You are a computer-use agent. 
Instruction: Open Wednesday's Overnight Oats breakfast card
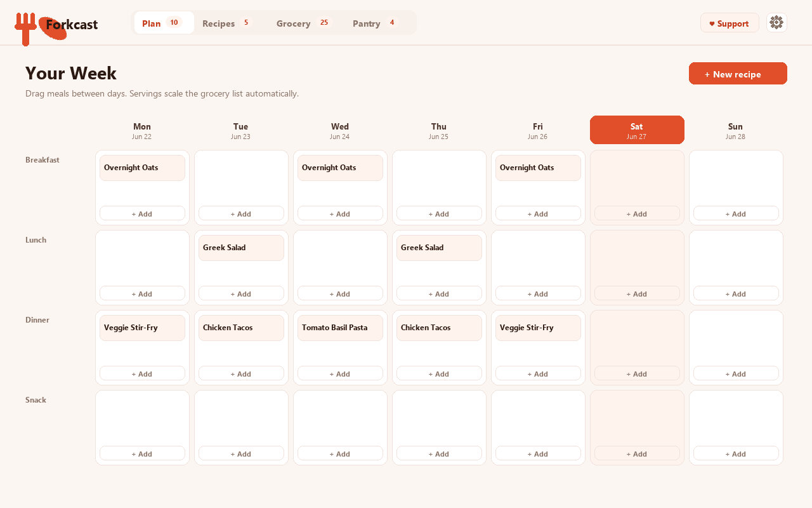pyautogui.click(x=340, y=168)
